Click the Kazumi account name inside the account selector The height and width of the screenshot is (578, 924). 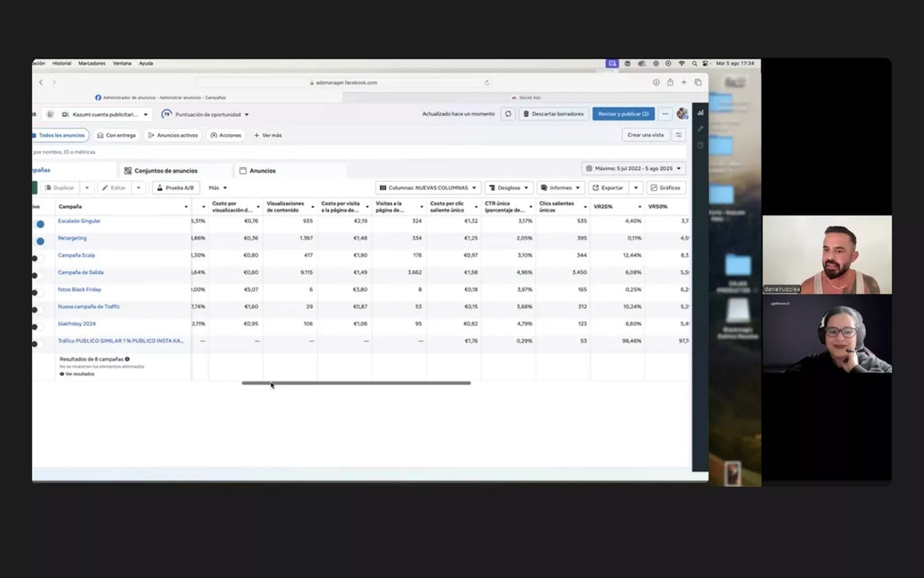point(106,114)
